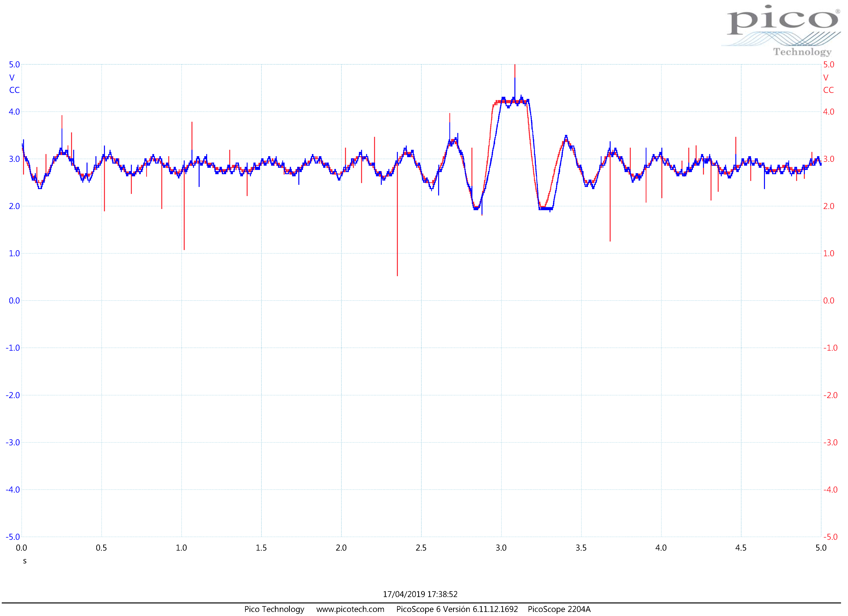Click the red -5.0 axis label
Image resolution: width=848 pixels, height=616 pixels.
coord(830,537)
